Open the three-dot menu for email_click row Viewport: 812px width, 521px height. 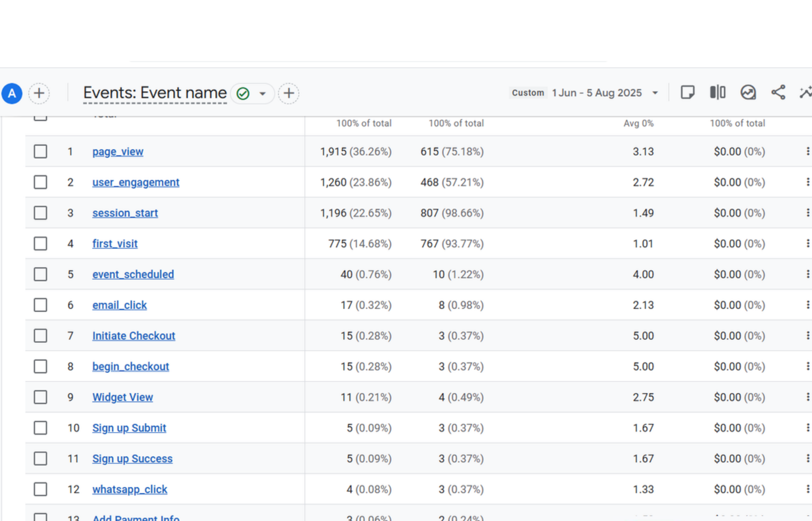[x=808, y=305]
